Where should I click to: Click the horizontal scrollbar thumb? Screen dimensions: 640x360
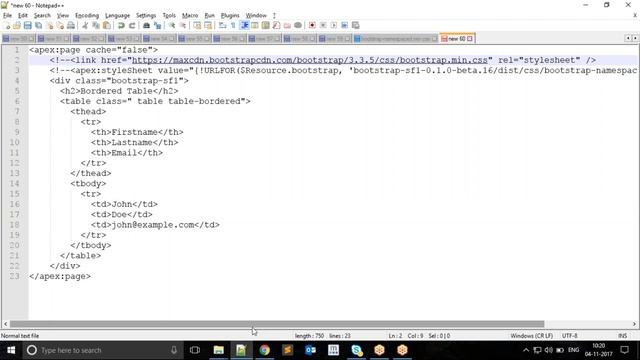pos(277,324)
